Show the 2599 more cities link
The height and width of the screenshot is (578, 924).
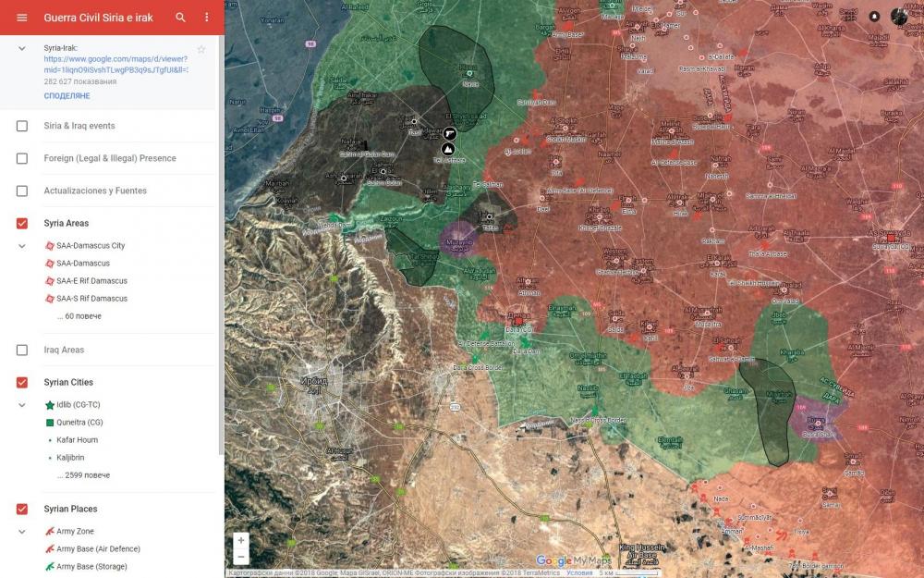click(x=83, y=475)
